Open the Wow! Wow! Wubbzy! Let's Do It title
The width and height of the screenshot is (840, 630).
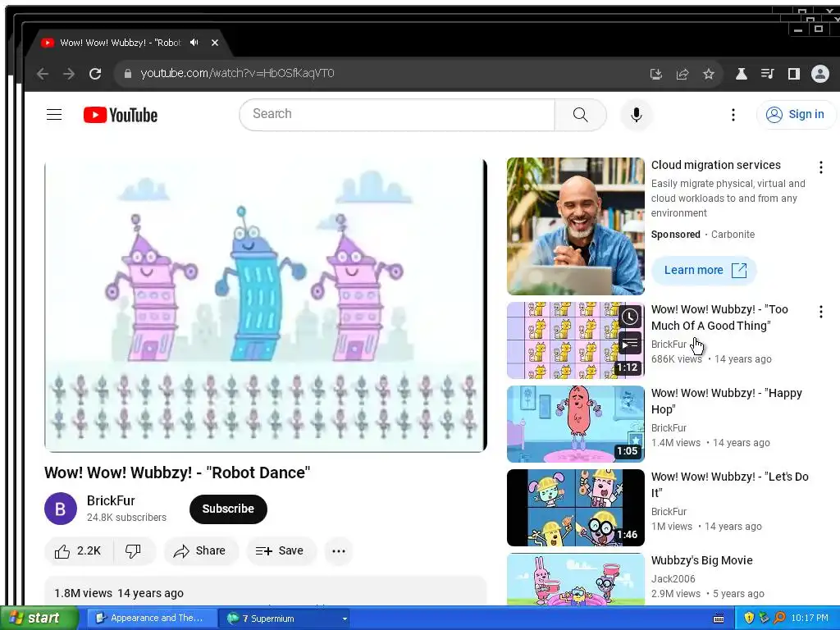(x=729, y=484)
